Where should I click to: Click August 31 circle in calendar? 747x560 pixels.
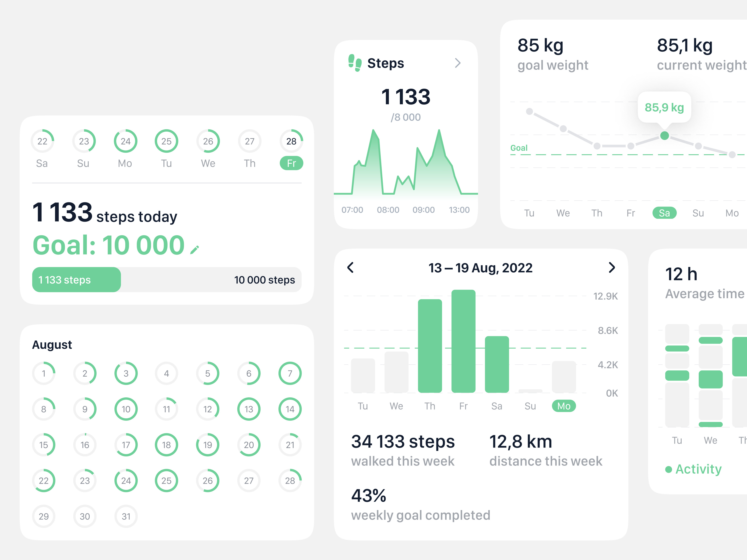click(126, 516)
